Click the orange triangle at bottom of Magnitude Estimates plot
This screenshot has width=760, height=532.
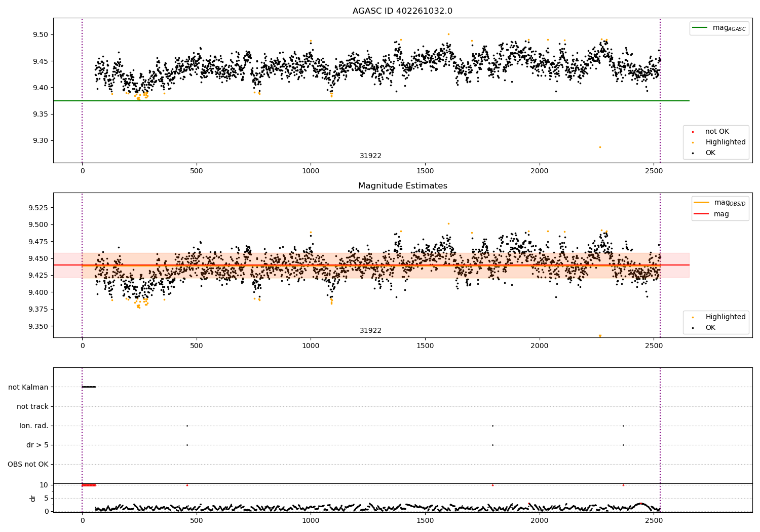tap(600, 335)
